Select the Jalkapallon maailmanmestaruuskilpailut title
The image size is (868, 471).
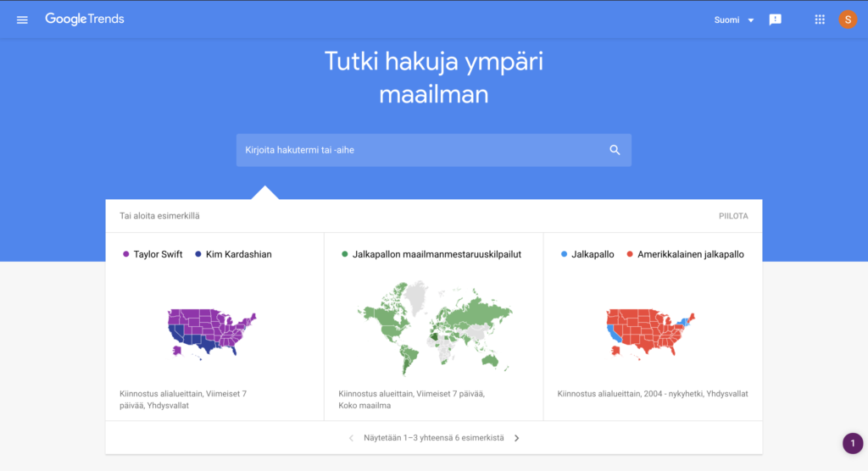pos(437,255)
